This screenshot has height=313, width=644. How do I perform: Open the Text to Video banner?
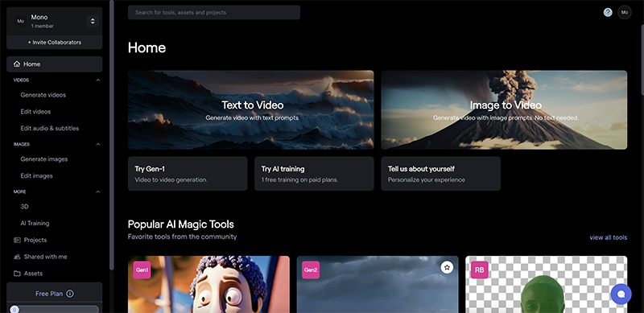pyautogui.click(x=250, y=109)
